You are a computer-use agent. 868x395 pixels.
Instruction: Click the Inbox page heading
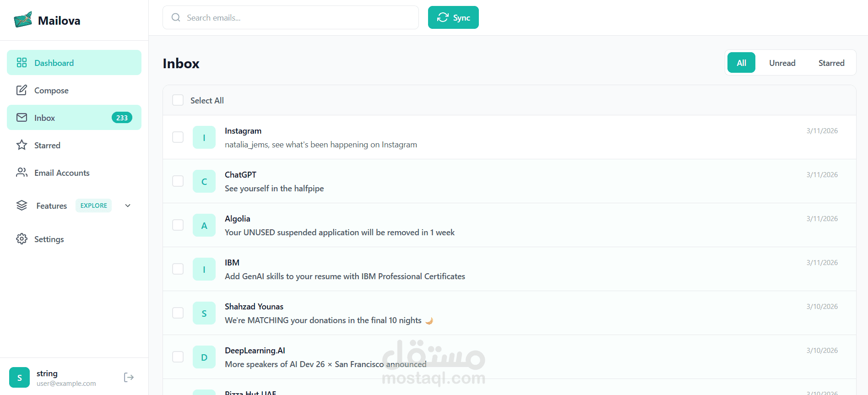(x=181, y=64)
